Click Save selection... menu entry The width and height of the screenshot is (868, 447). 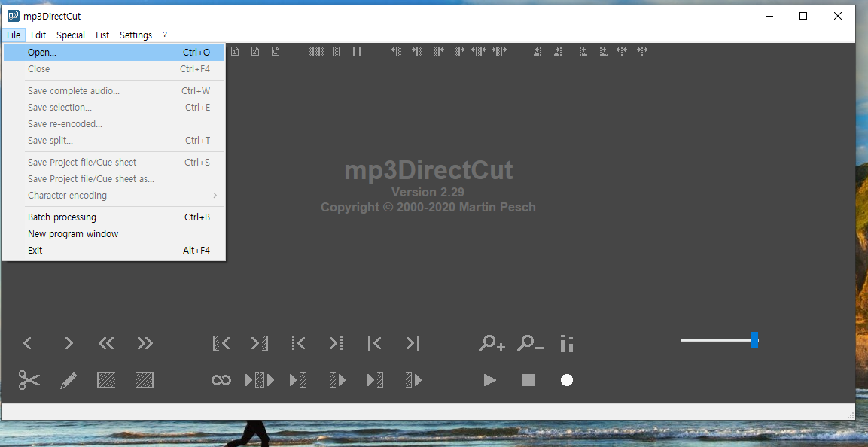pyautogui.click(x=114, y=108)
